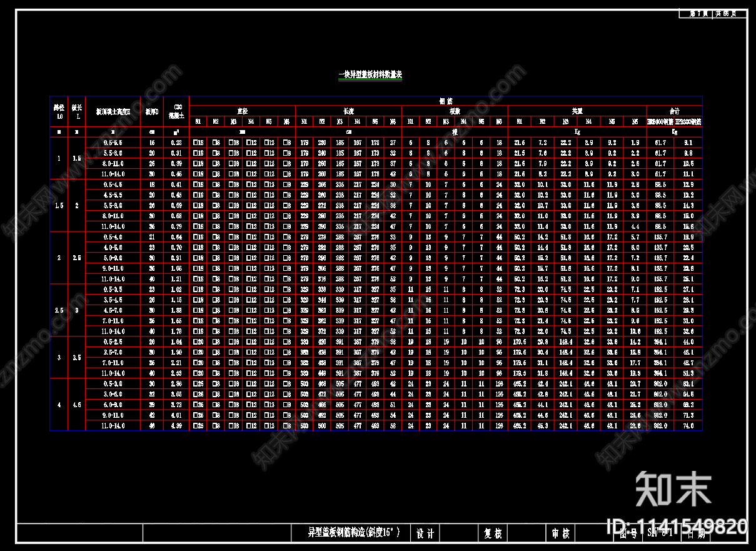The height and width of the screenshot is (551, 756).
Task: Select the concrete volume cell 4.39
Action: 176,426
